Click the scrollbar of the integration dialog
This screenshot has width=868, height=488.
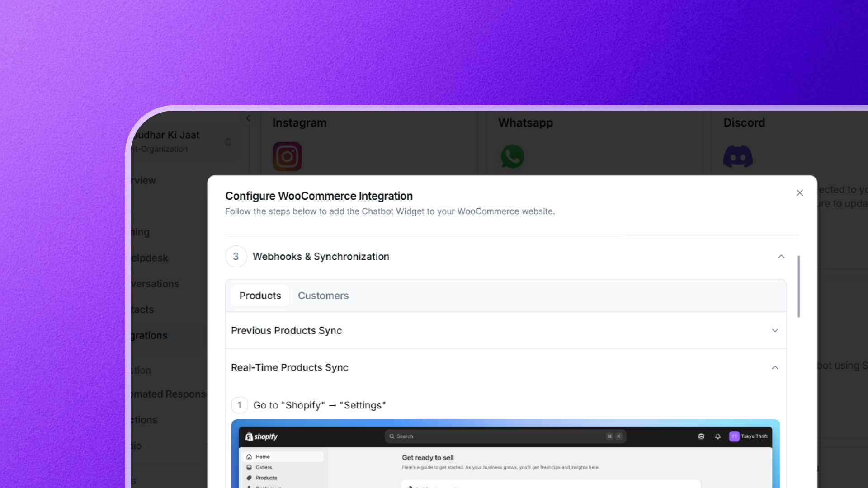point(798,286)
